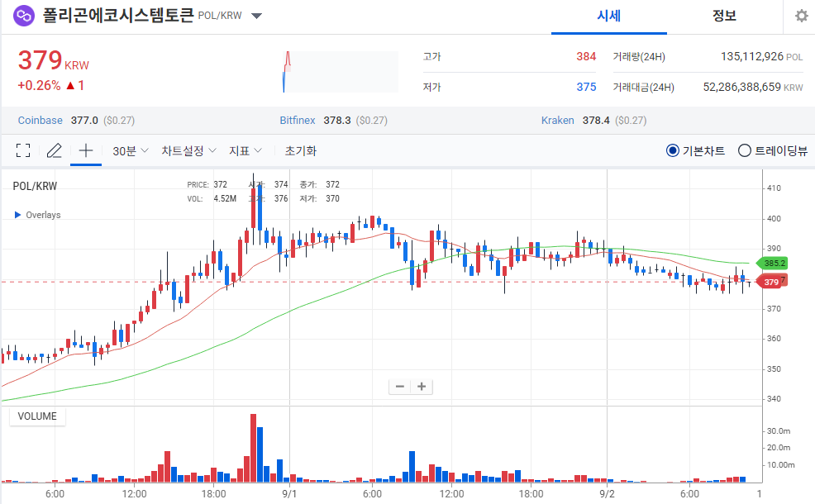The height and width of the screenshot is (504, 815).
Task: Open the 지표 indicators dropdown
Action: click(x=245, y=150)
